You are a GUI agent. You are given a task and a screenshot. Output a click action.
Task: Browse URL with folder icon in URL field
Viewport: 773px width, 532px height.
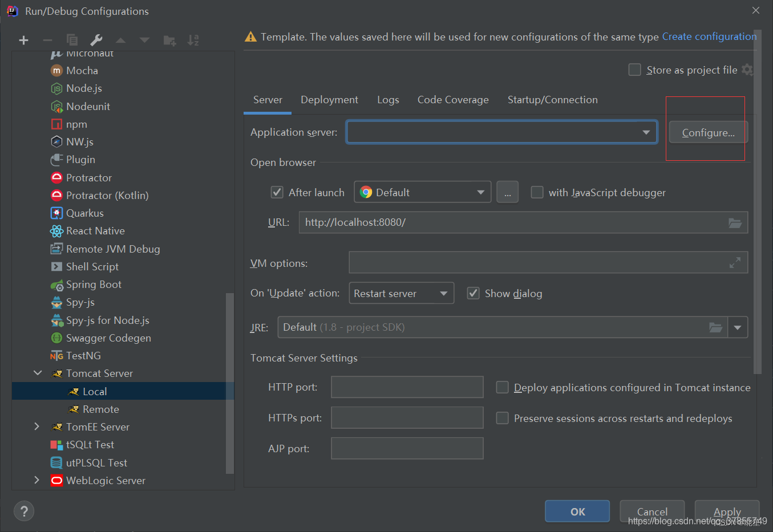pos(735,223)
